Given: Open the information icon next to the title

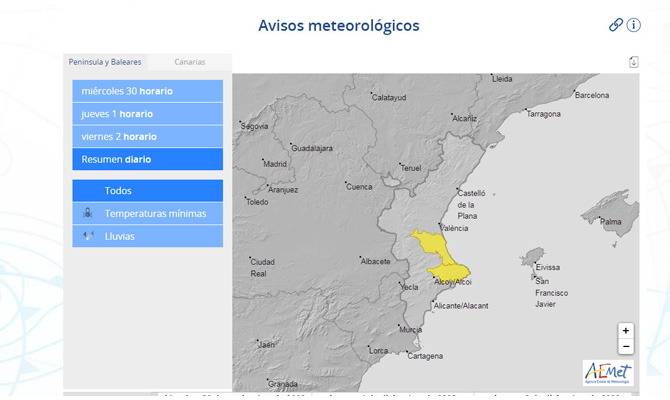Looking at the screenshot, I should coord(633,25).
